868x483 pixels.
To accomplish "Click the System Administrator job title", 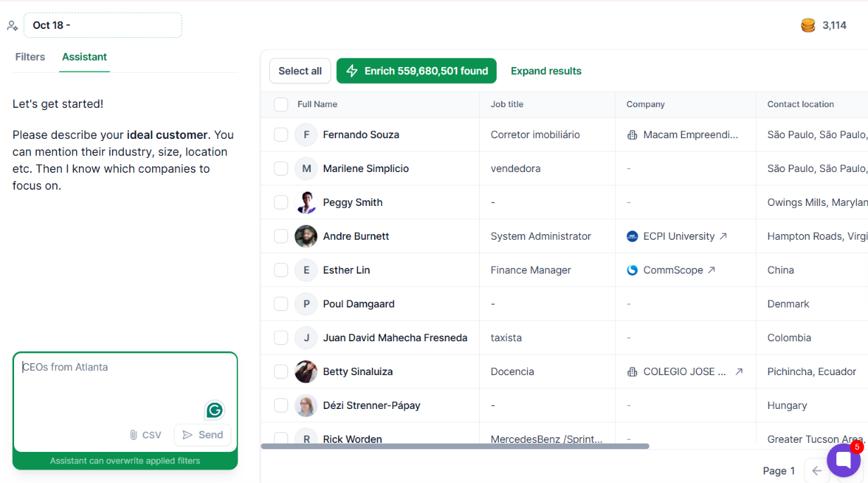I will (541, 236).
